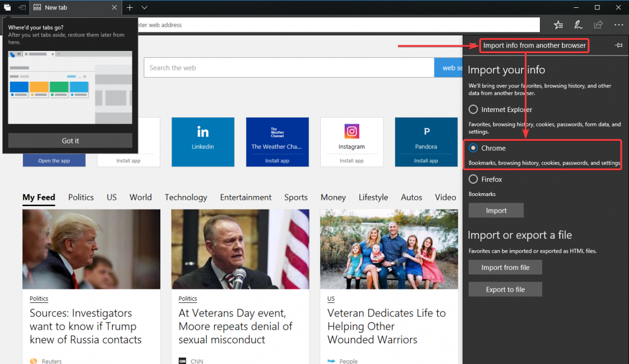Screen dimensions: 629x364
Task: Open headline about Moore denial
Action: [x=235, y=326]
